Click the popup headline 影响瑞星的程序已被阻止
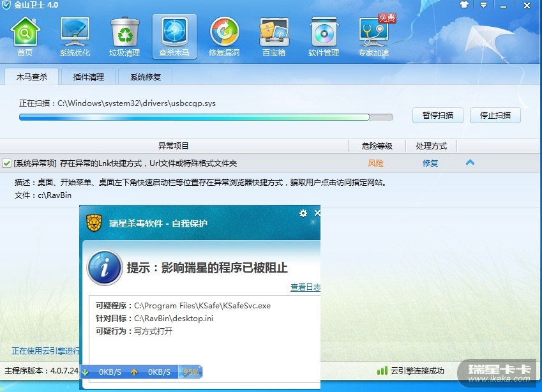The height and width of the screenshot is (392, 542). coord(224,268)
